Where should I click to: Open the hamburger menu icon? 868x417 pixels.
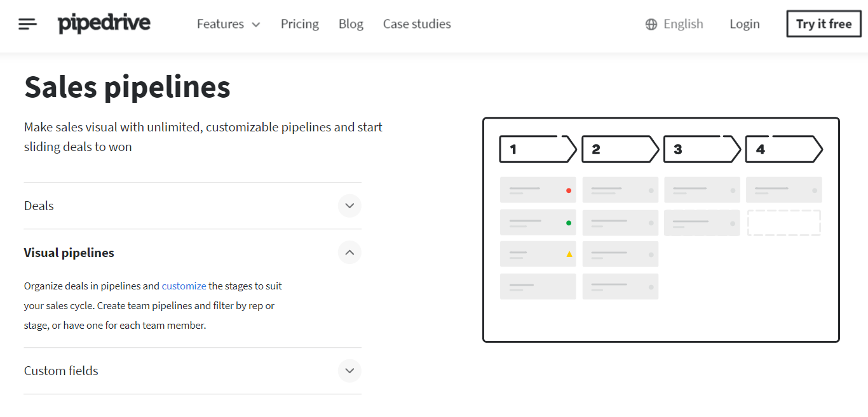27,24
